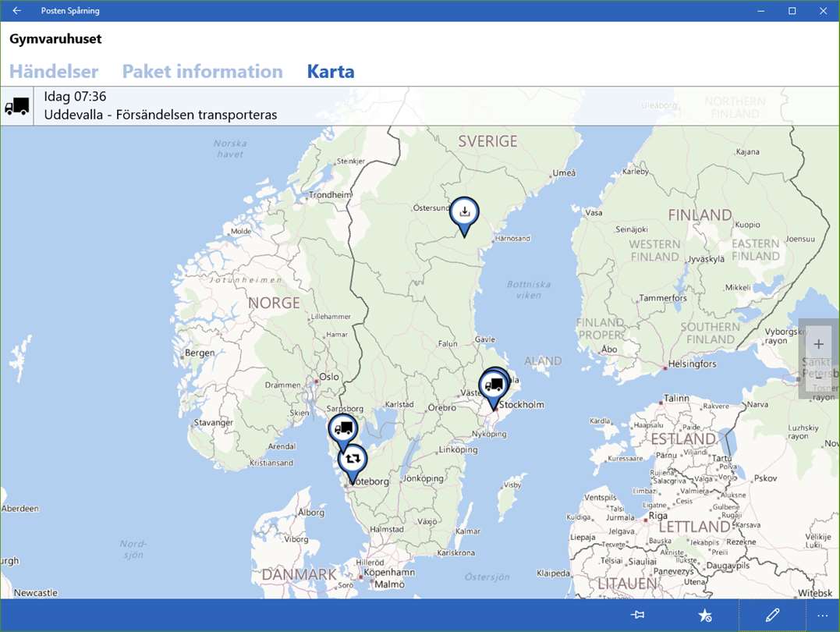Click the truck icon in status banner
Screen dimensions: 840x632
coord(17,106)
